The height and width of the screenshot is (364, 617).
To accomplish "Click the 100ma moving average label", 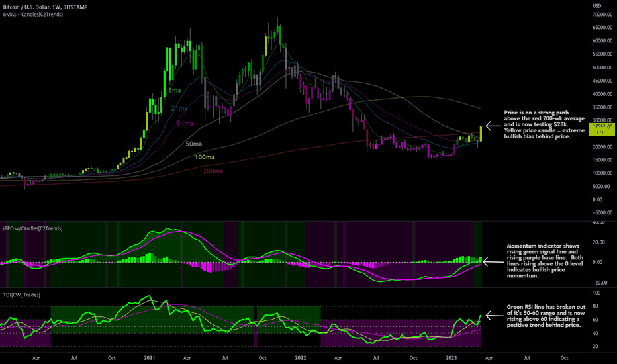I will pos(205,157).
